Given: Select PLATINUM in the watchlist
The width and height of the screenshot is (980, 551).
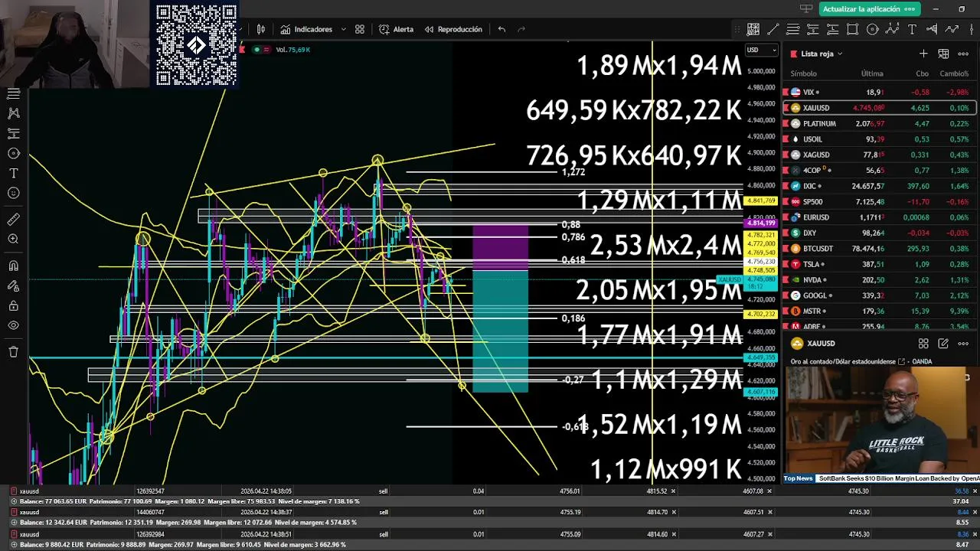Looking at the screenshot, I should (879, 123).
